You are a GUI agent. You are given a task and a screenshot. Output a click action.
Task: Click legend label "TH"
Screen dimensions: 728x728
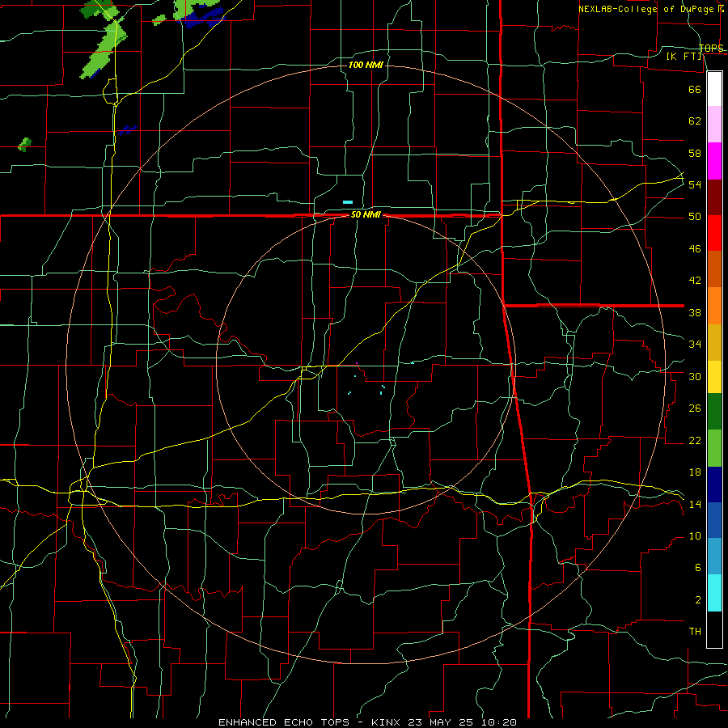coord(695,631)
